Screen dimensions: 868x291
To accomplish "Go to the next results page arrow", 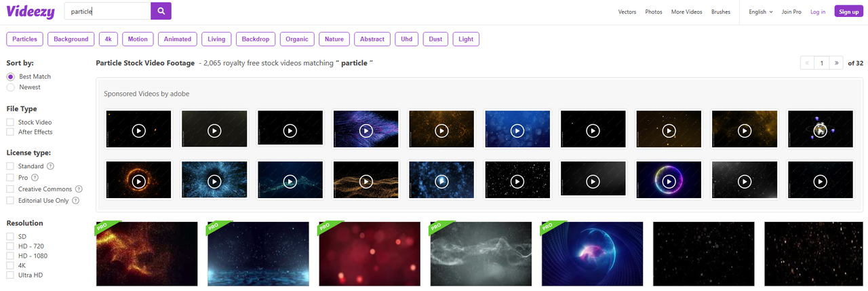I will [x=837, y=63].
